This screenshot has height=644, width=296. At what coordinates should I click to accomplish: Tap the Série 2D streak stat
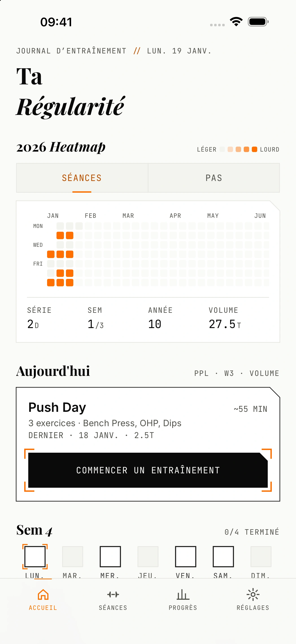pos(39,318)
